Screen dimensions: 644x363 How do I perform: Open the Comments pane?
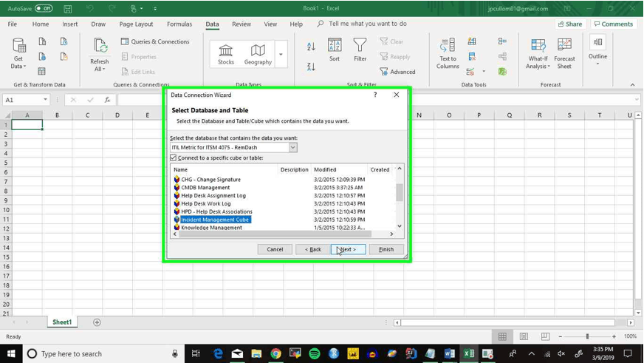(614, 24)
